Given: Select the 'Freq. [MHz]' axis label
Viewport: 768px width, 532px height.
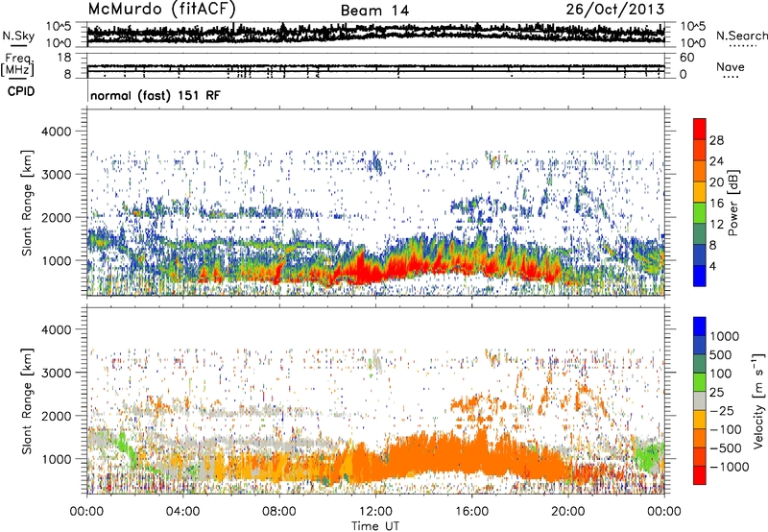Looking at the screenshot, I should (x=18, y=64).
